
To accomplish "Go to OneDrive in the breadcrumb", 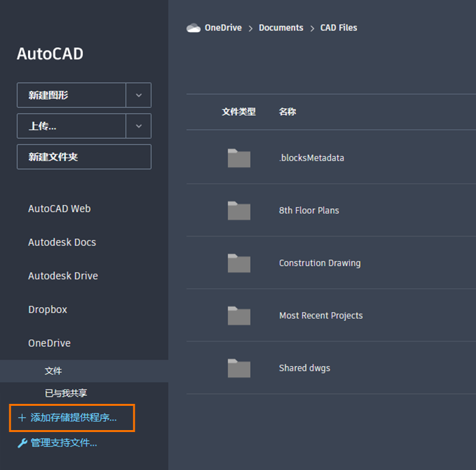I will pos(223,28).
